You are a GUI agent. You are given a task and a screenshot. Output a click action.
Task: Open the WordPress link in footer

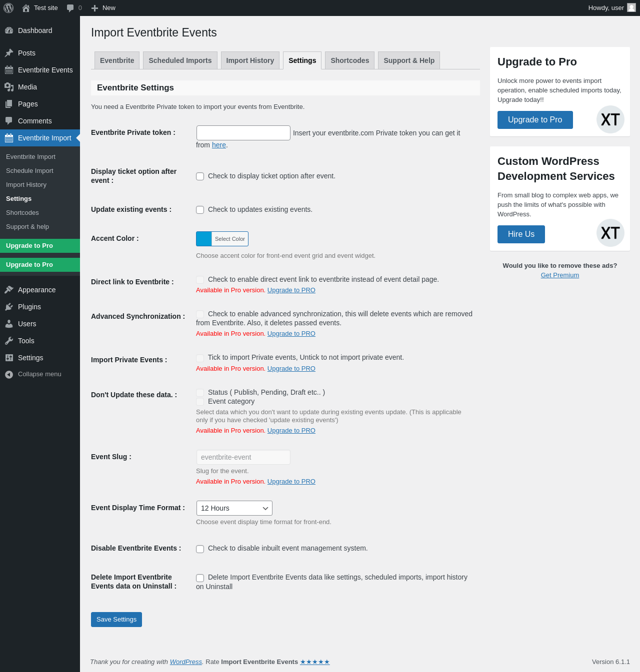(186, 662)
